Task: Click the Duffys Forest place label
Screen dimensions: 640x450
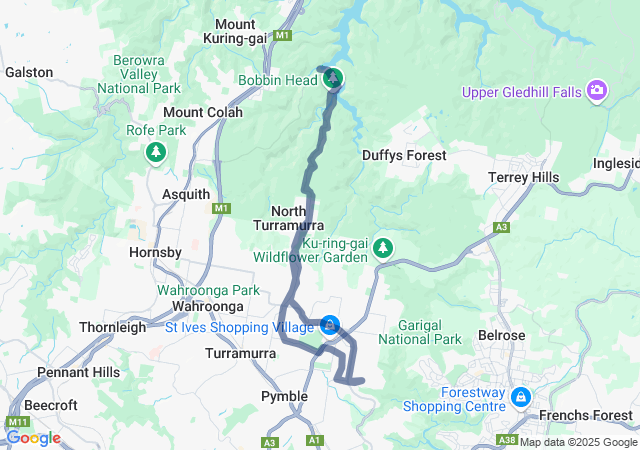Action: coord(404,156)
